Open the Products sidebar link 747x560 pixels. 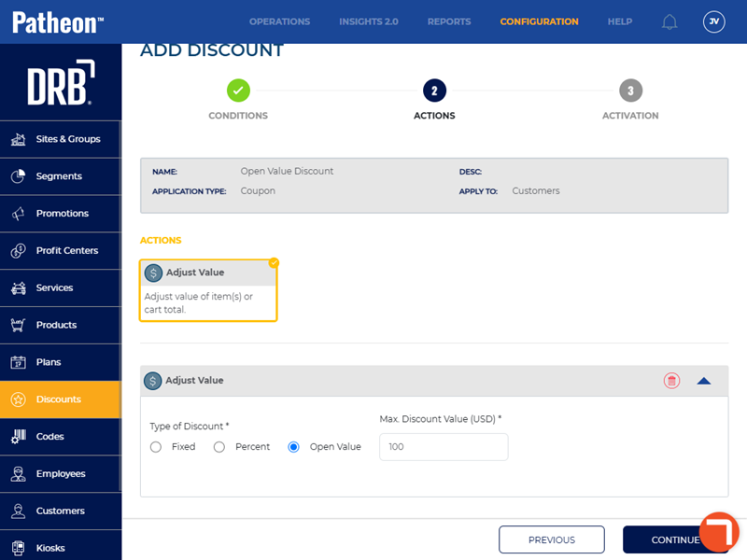point(61,325)
